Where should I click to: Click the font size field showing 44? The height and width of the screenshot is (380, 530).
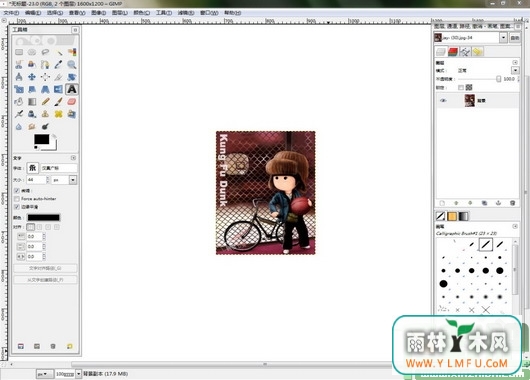coord(36,180)
